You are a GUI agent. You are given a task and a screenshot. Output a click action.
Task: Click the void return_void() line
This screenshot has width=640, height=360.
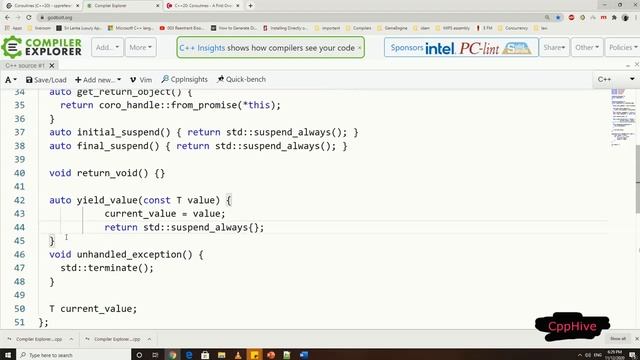click(107, 173)
